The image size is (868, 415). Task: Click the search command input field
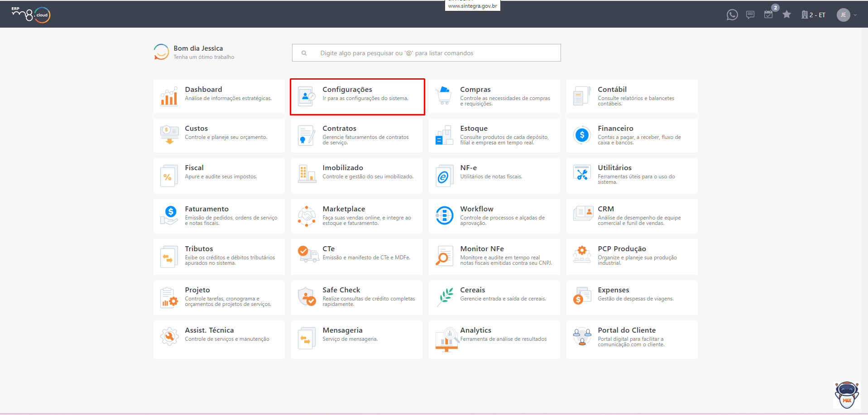[x=426, y=53]
